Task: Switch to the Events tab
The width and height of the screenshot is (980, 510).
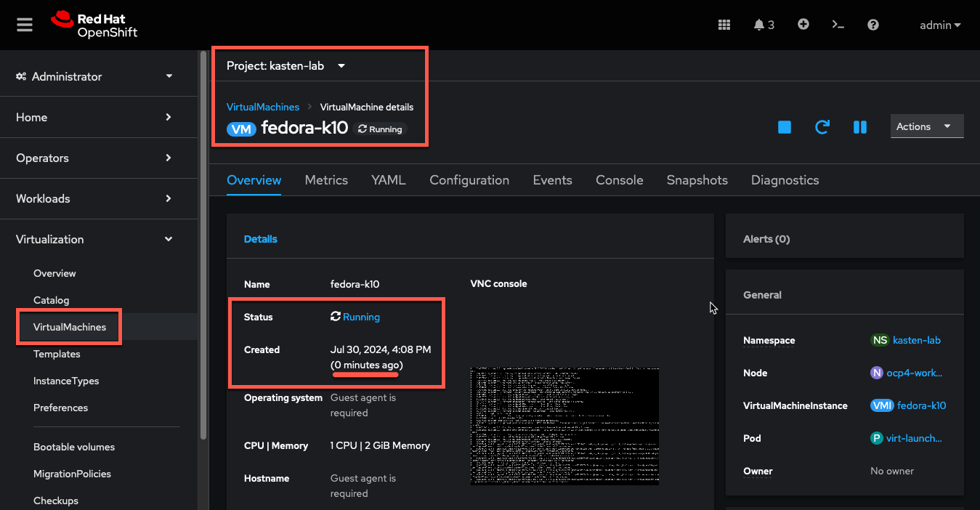Action: pyautogui.click(x=552, y=180)
